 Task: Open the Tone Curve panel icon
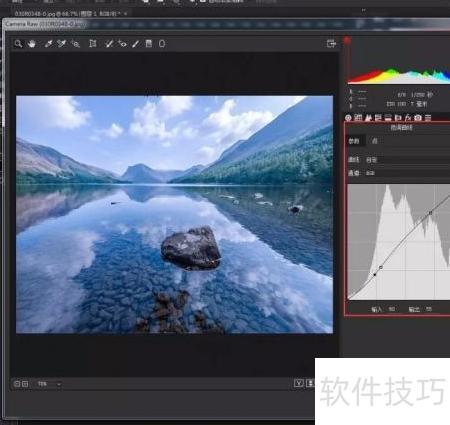click(358, 118)
